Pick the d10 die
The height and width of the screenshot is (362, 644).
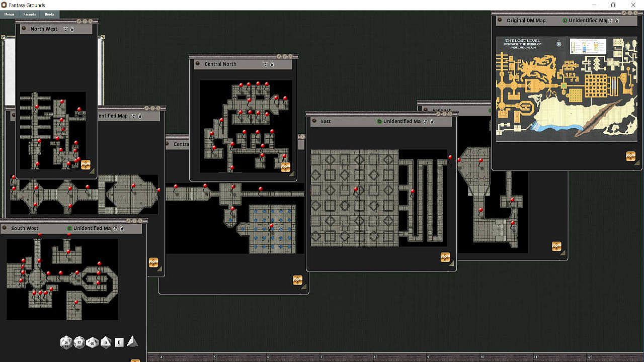[x=92, y=342]
